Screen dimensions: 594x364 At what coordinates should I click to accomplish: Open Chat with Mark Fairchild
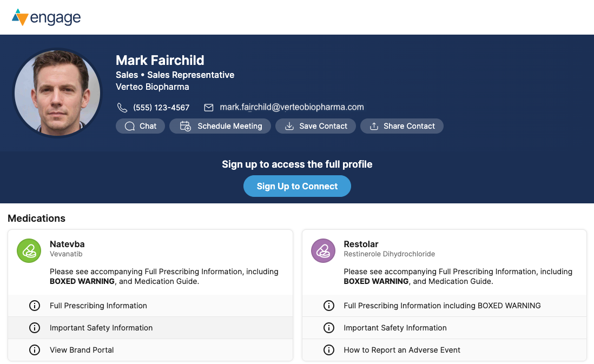(140, 126)
